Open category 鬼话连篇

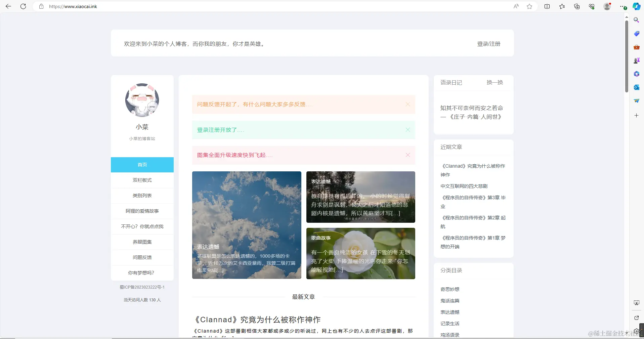[x=450, y=301]
